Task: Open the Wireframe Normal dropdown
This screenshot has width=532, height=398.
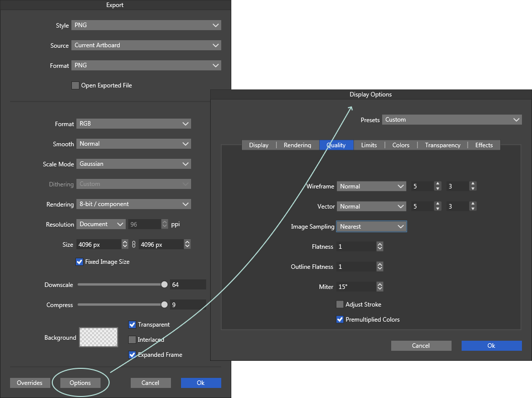Action: pyautogui.click(x=372, y=186)
